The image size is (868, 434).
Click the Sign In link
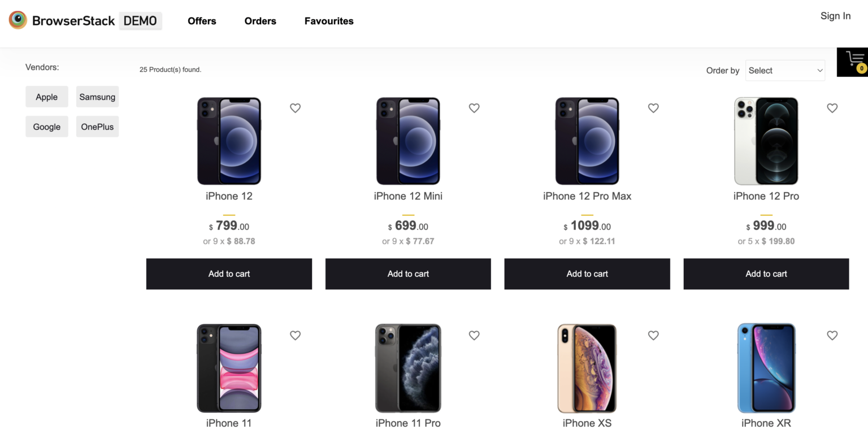835,16
